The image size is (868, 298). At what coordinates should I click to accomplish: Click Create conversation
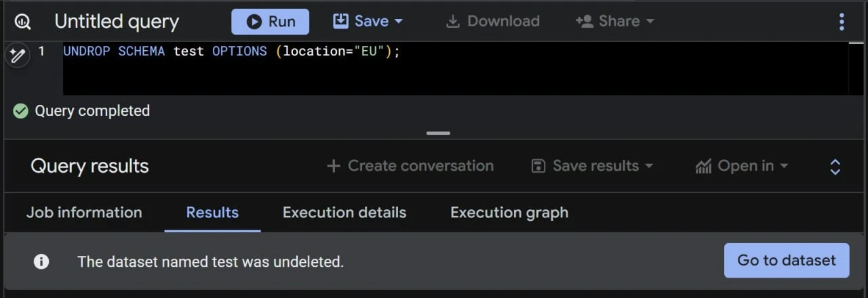[x=410, y=167]
